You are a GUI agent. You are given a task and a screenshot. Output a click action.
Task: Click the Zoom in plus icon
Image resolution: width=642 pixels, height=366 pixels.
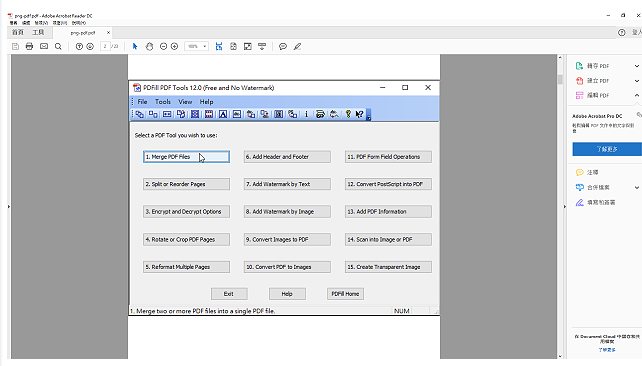click(x=174, y=46)
